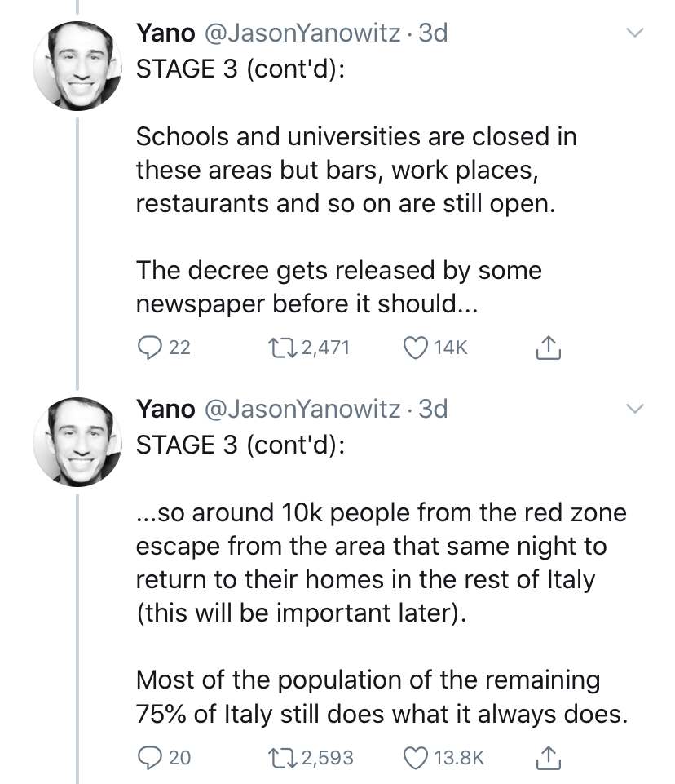The width and height of the screenshot is (675, 784).
Task: Expand the chevron menu on the second tweet
Action: (634, 409)
